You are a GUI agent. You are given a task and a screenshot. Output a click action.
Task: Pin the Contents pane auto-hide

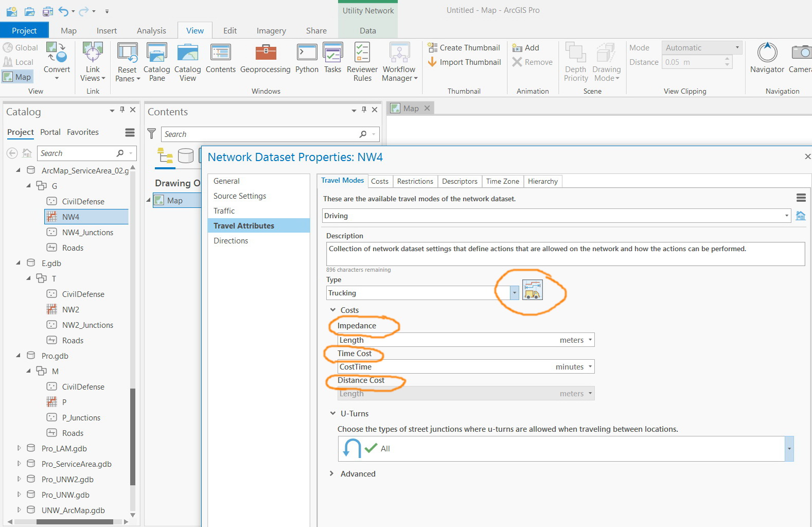coord(364,110)
